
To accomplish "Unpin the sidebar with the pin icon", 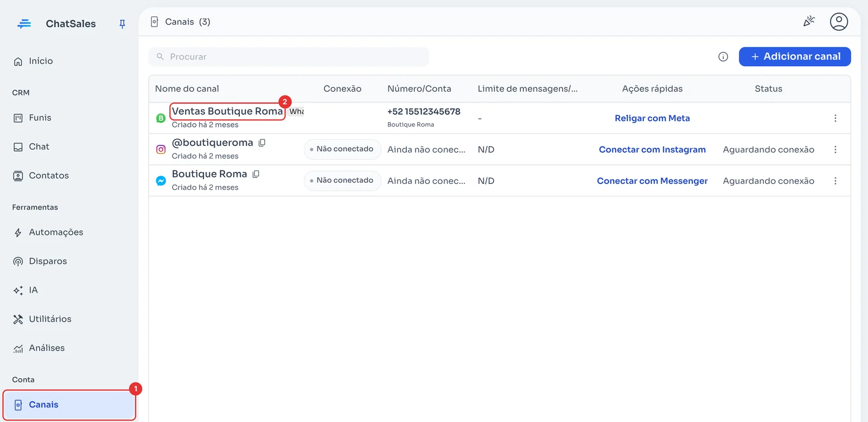I will click(122, 24).
